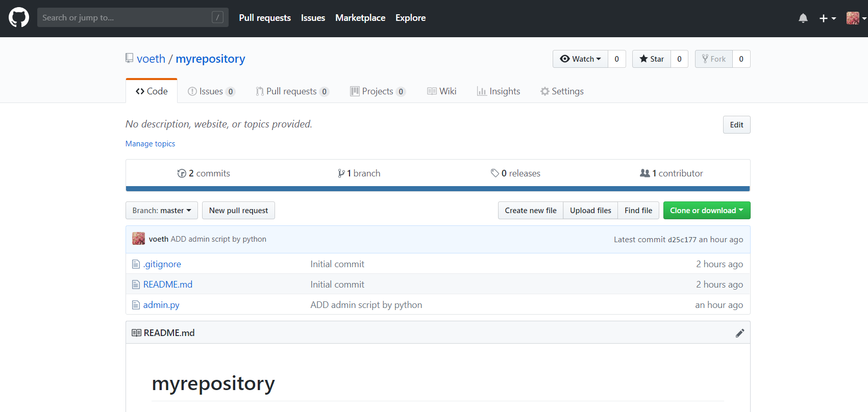Screen dimensions: 868x412
Task: Click the admin.py row commit message
Action: tap(366, 305)
